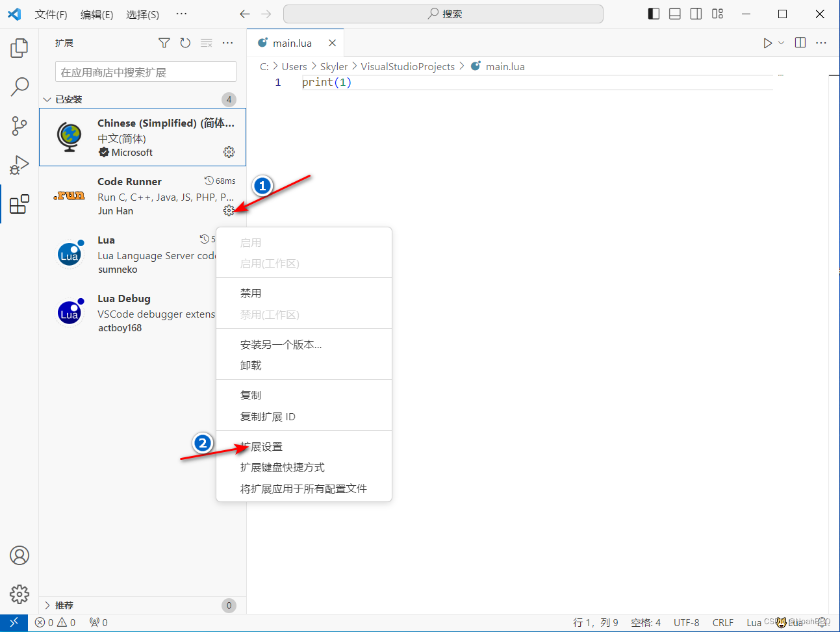Show errors and warnings in status bar

tap(55, 622)
